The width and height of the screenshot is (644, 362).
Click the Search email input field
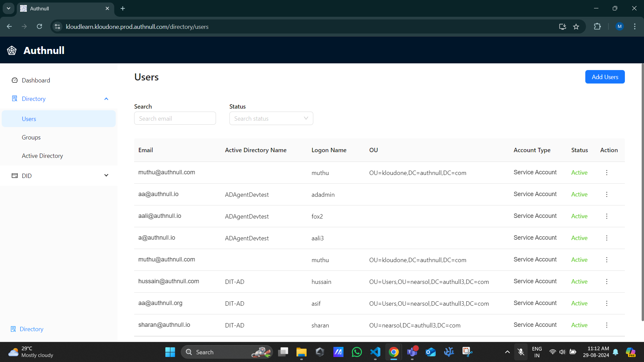[175, 118]
